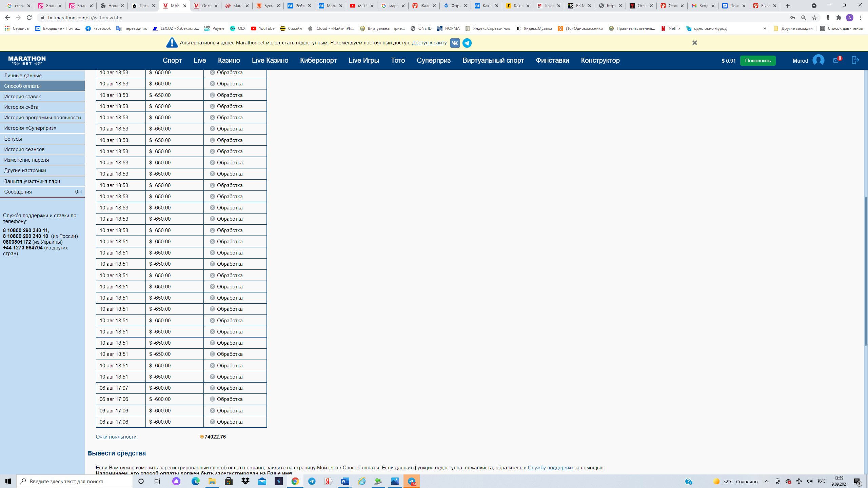The image size is (868, 488).
Task: Close the yellow alternative address banner
Action: point(694,43)
